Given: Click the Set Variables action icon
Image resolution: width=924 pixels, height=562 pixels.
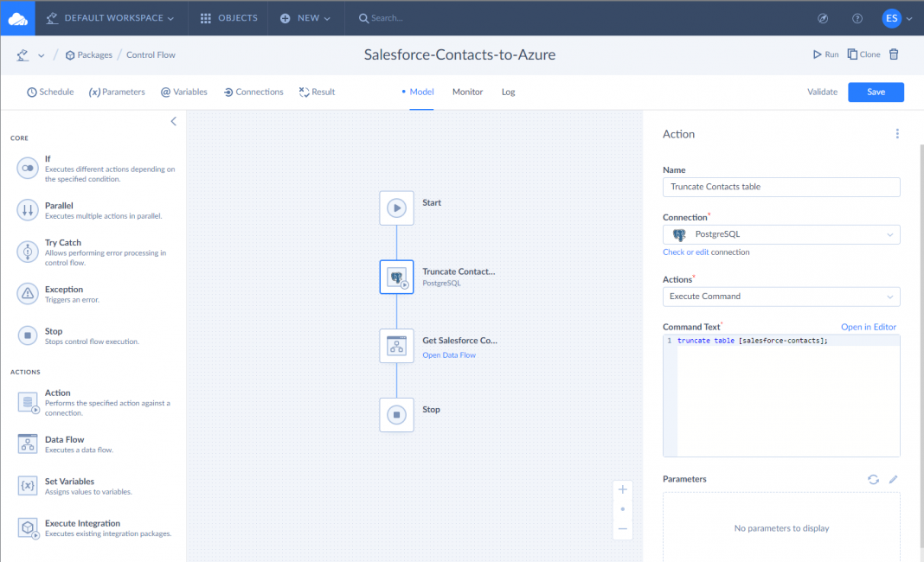Looking at the screenshot, I should click(x=28, y=486).
